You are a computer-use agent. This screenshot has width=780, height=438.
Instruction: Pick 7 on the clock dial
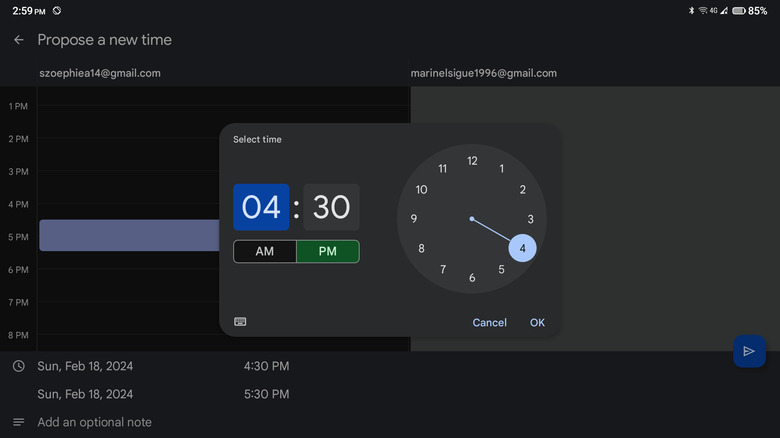[443, 269]
